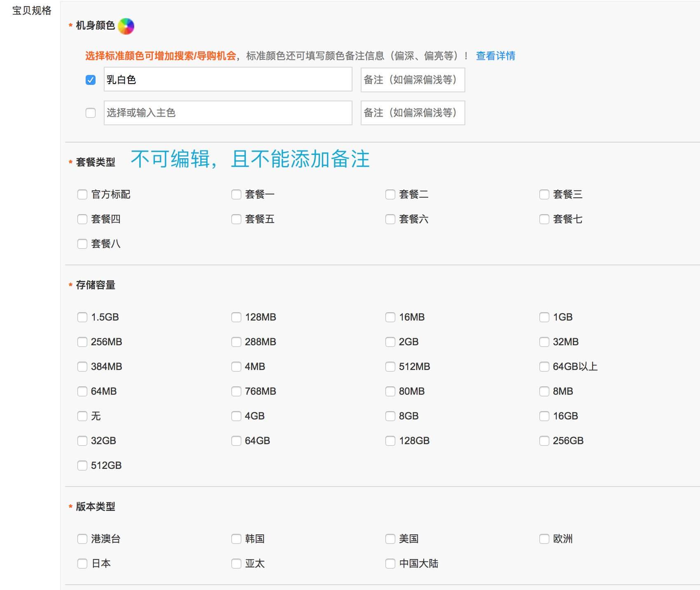Click the 套餐类型 heading text

coord(95,162)
